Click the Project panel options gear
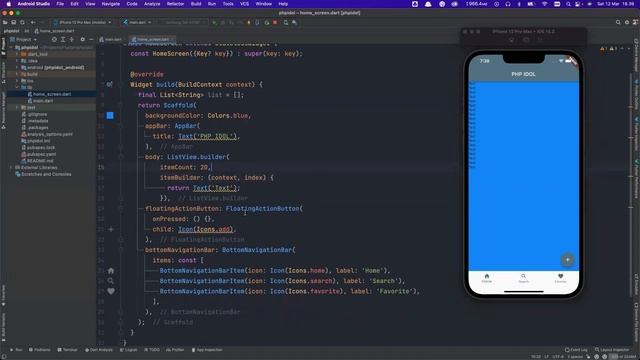Image resolution: width=640 pixels, height=360 pixels. point(82,40)
